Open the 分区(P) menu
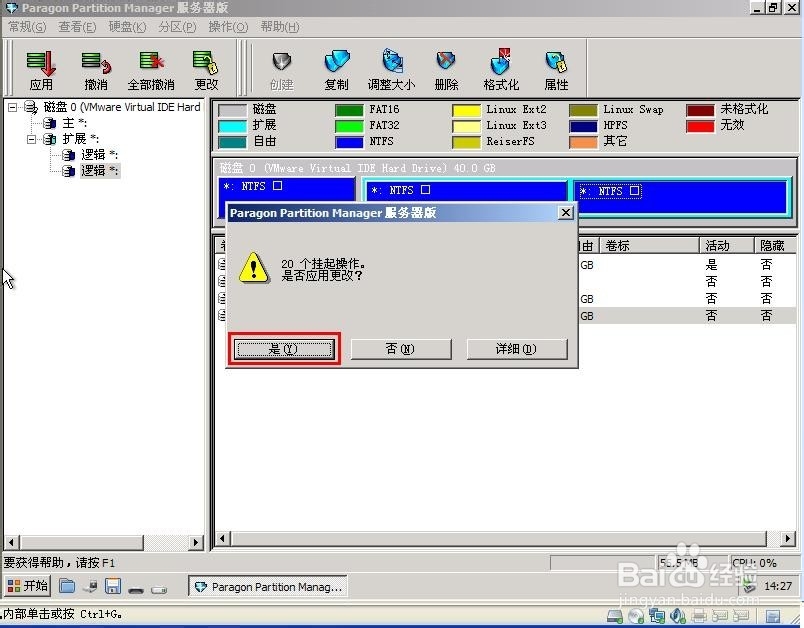The image size is (804, 628). (177, 27)
